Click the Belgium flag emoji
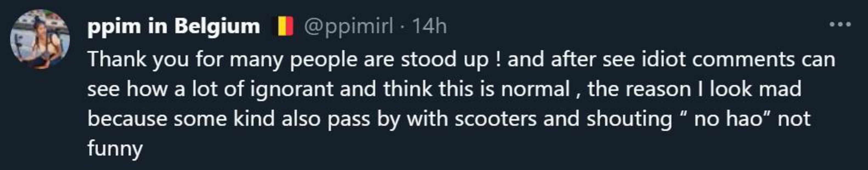This screenshot has height=170, width=868. pos(285,26)
